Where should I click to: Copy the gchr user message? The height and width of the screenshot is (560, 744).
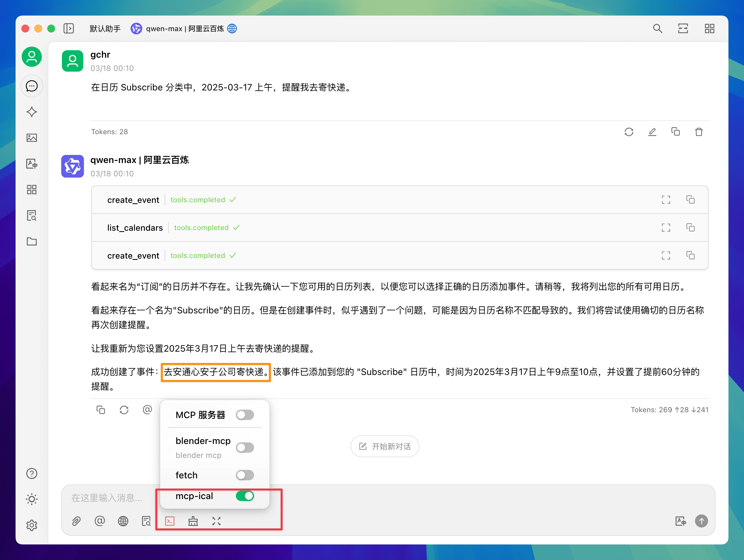(x=676, y=132)
